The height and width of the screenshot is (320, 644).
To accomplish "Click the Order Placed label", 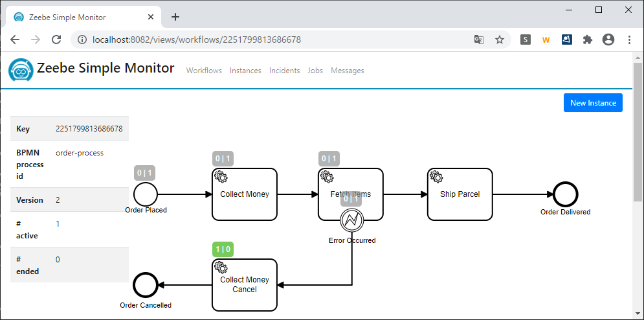I will click(146, 210).
